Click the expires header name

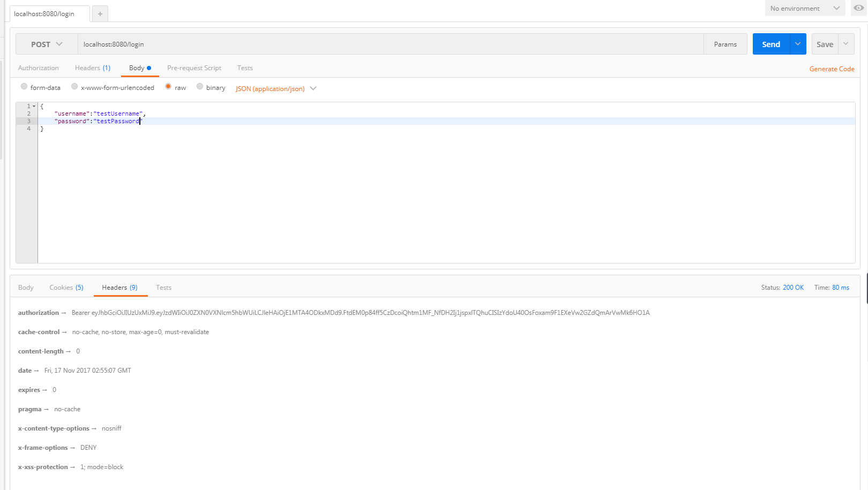[29, 390]
